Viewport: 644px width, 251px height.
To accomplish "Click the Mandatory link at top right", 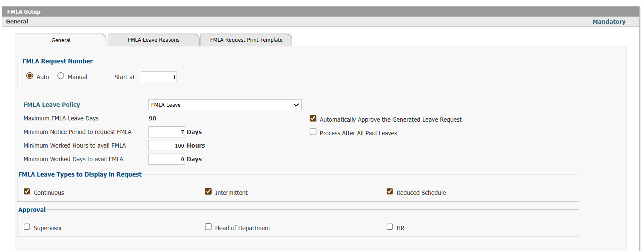I will coord(609,22).
